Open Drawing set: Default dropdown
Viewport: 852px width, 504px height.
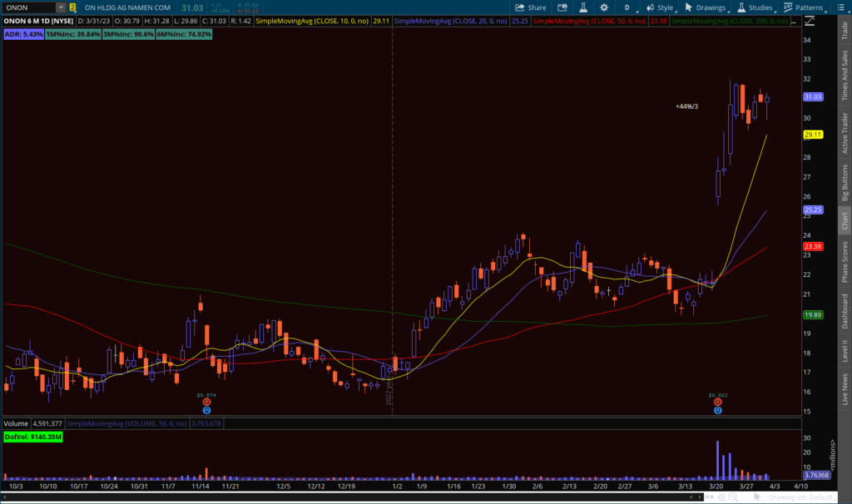(x=803, y=497)
